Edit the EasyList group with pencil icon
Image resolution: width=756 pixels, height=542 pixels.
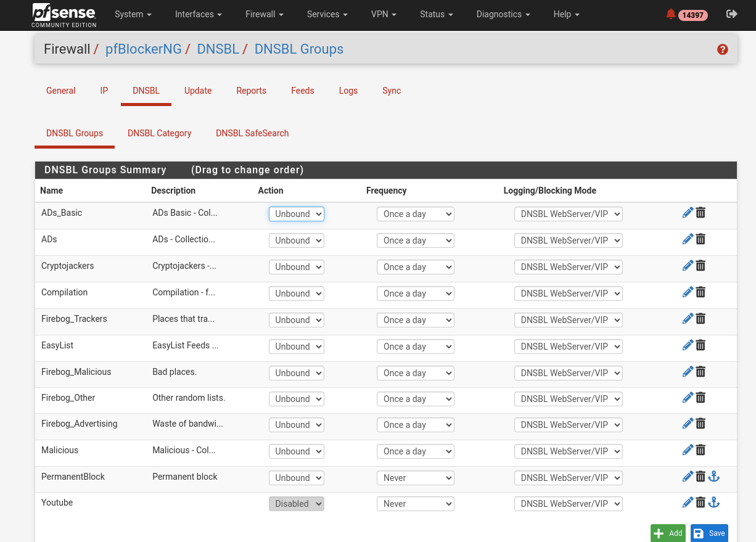click(x=688, y=345)
